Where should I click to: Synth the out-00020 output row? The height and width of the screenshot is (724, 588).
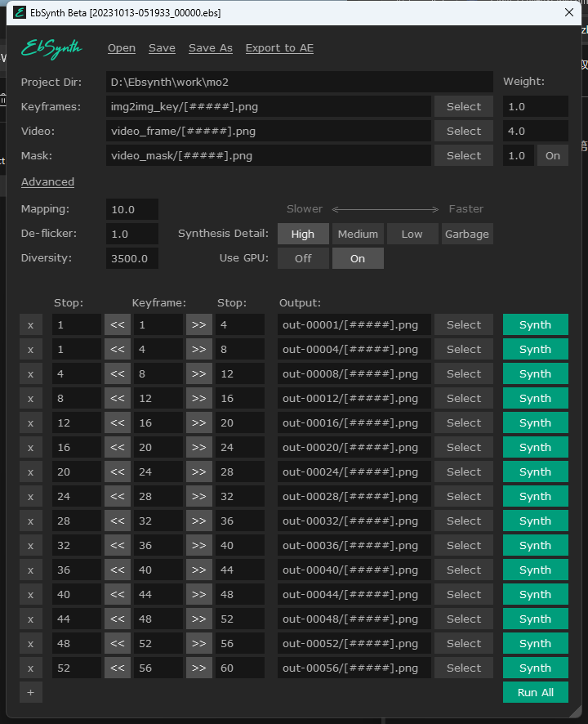(x=536, y=447)
